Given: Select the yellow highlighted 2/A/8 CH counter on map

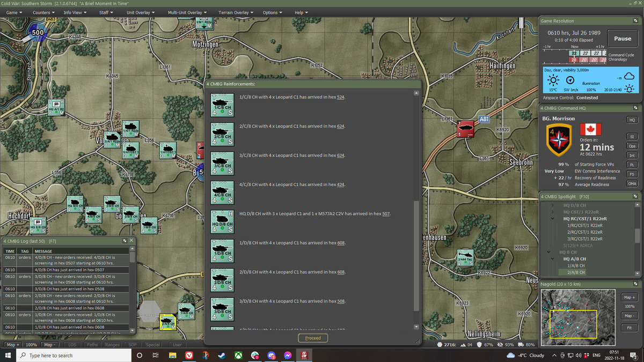Looking at the screenshot, I should [x=168, y=321].
